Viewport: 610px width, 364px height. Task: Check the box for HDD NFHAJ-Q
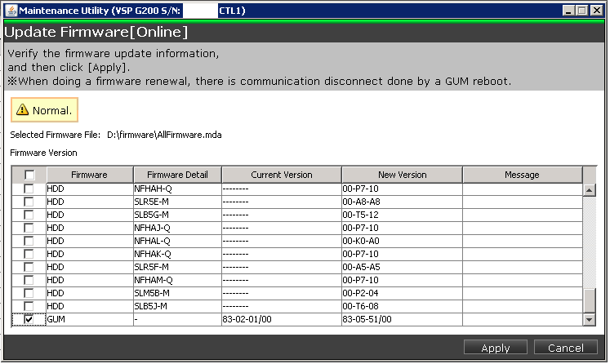tap(29, 228)
